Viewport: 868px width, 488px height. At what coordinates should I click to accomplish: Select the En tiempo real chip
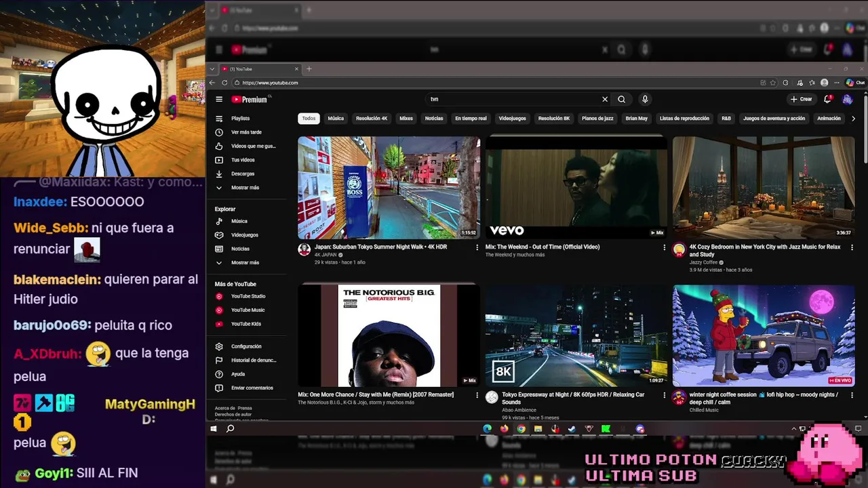471,119
